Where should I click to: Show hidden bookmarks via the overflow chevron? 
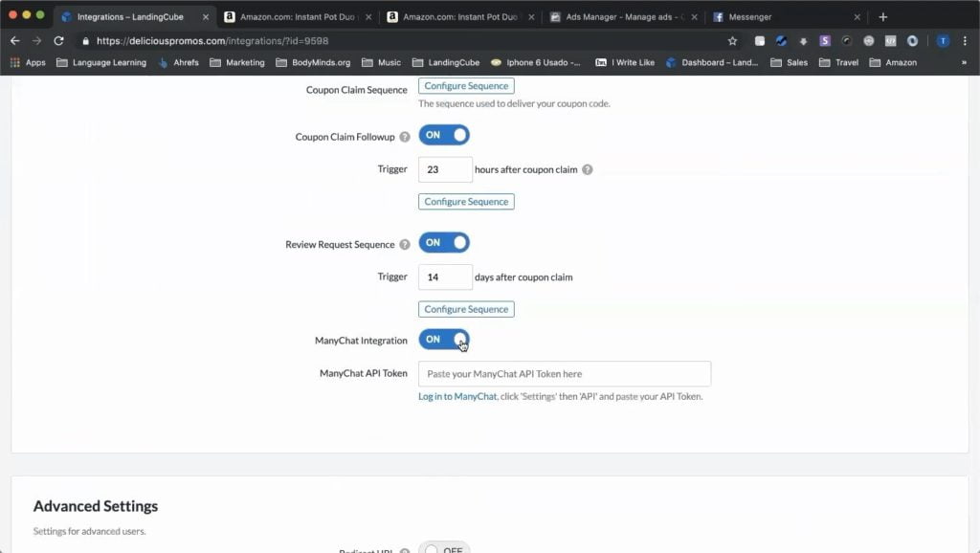coord(964,62)
